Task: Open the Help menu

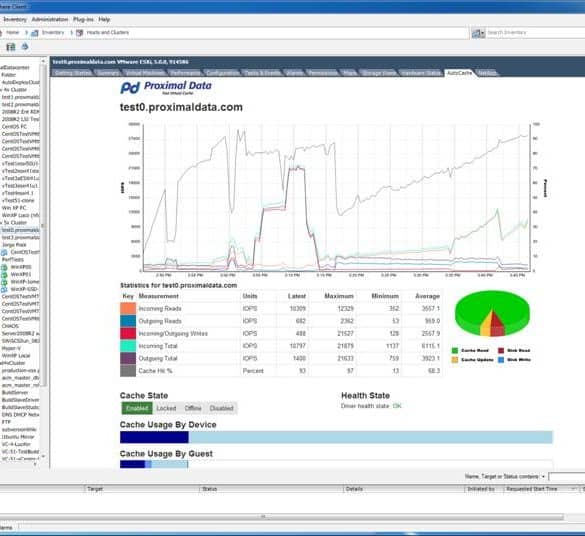Action: pos(104,19)
